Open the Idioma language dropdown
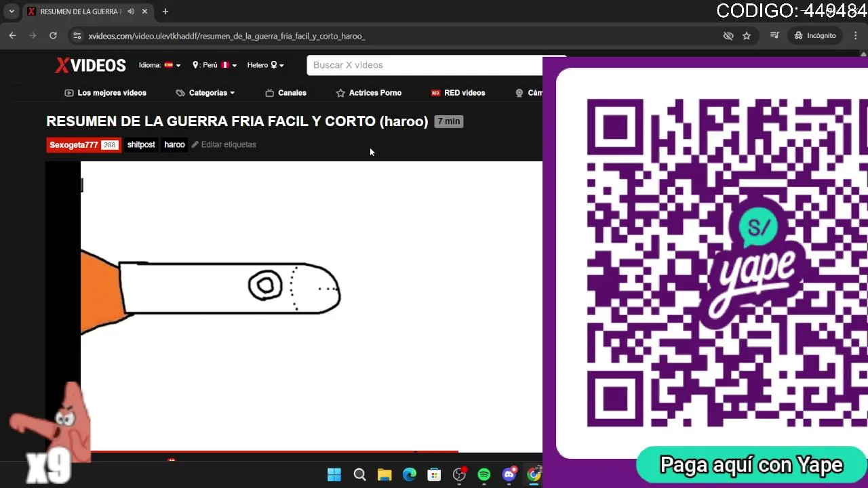The width and height of the screenshot is (868, 488). coord(160,65)
